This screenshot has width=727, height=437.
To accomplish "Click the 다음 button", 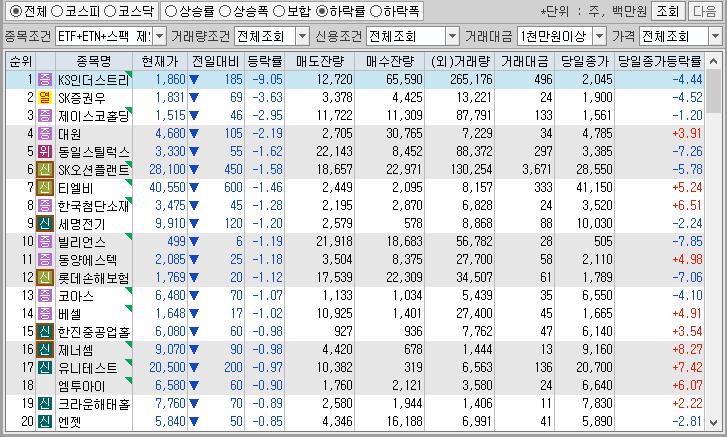I will [705, 11].
